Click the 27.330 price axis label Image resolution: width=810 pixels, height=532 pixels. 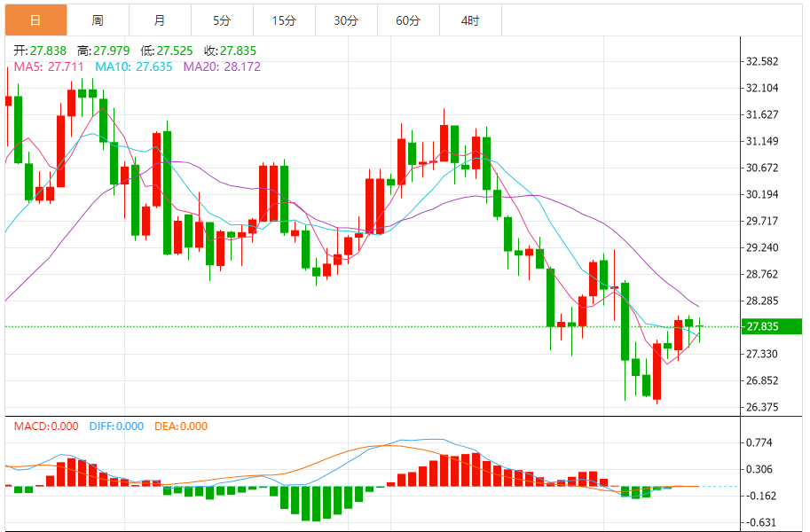click(762, 354)
